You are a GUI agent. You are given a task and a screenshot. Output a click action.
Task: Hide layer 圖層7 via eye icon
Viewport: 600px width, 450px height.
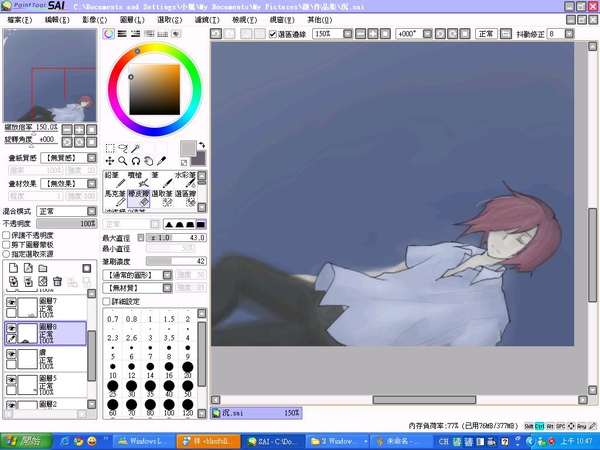pos(11,303)
